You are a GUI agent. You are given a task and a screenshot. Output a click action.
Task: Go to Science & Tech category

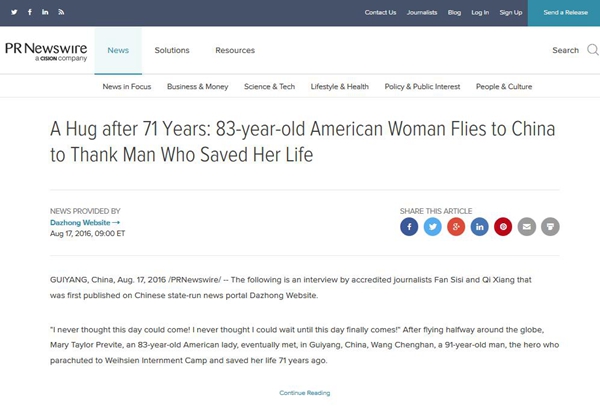(269, 87)
